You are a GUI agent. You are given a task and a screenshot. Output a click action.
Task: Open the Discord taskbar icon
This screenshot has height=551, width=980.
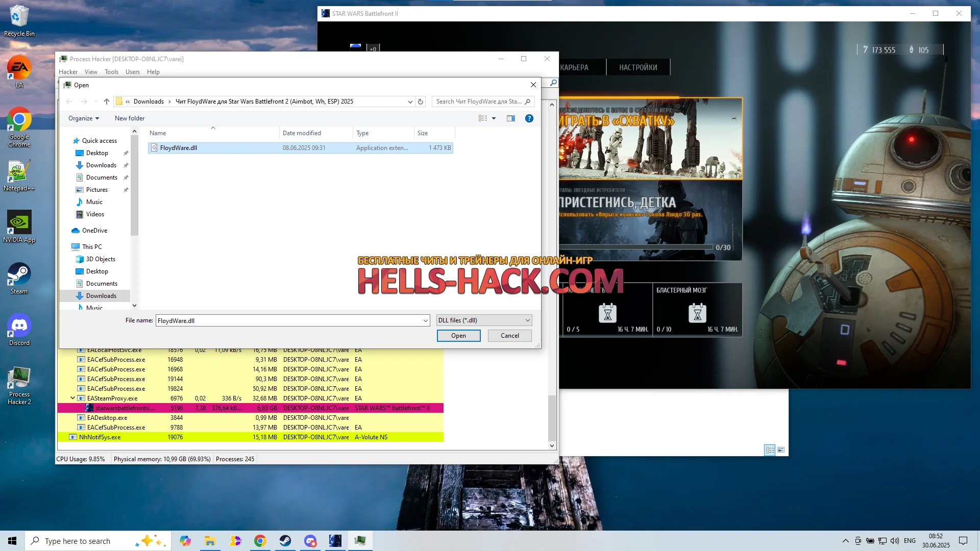310,541
